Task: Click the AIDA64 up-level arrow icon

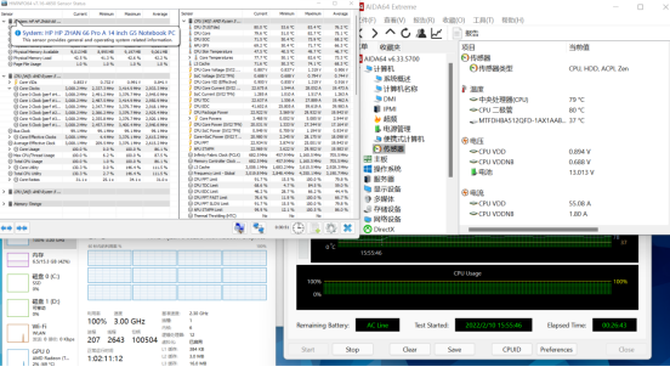Action: (390, 33)
